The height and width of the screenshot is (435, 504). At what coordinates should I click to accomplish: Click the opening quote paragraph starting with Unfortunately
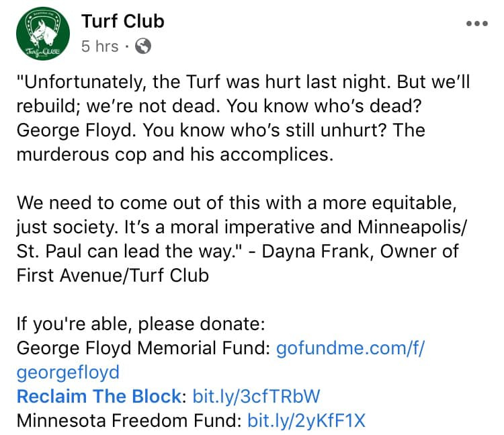(243, 118)
